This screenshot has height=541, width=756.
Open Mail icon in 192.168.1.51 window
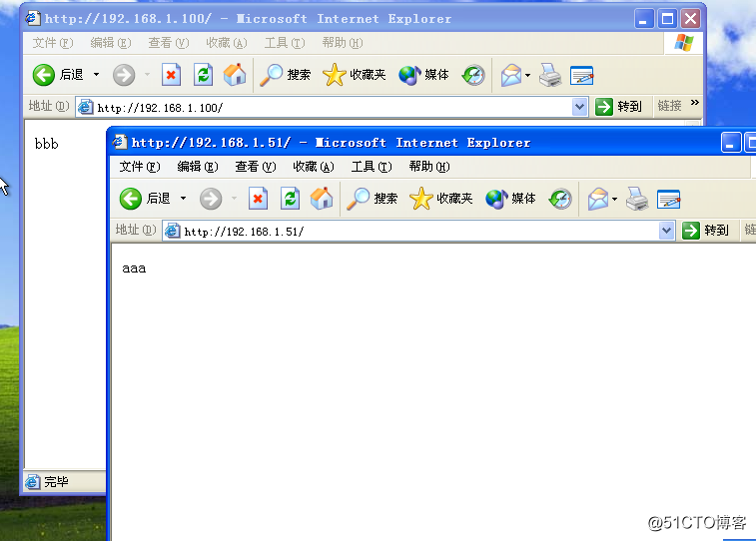coord(598,199)
